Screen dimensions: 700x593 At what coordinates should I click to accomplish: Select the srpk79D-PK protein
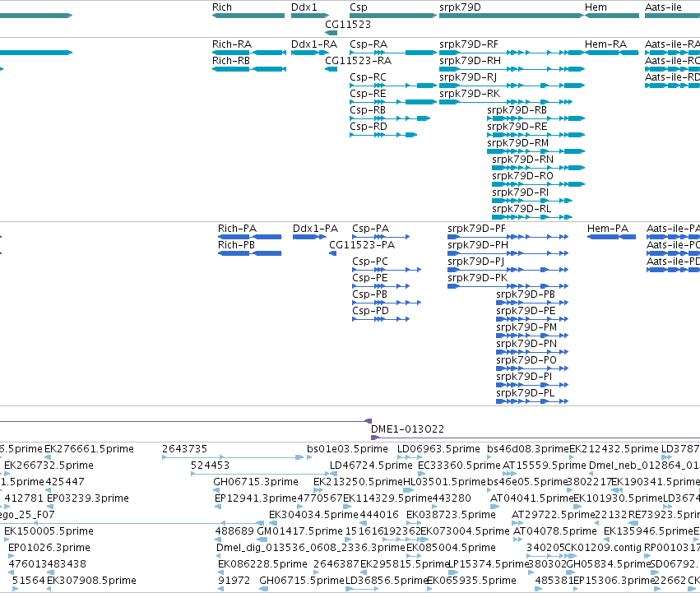478,278
